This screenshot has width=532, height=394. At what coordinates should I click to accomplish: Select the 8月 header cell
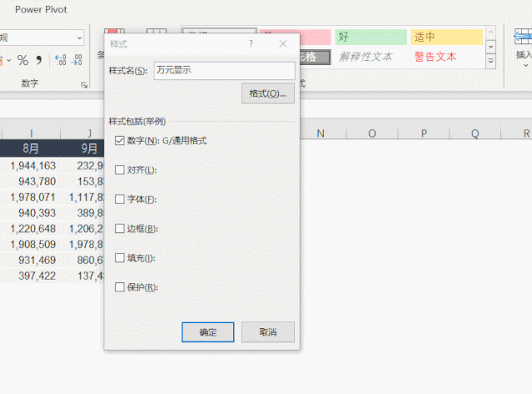(x=31, y=148)
